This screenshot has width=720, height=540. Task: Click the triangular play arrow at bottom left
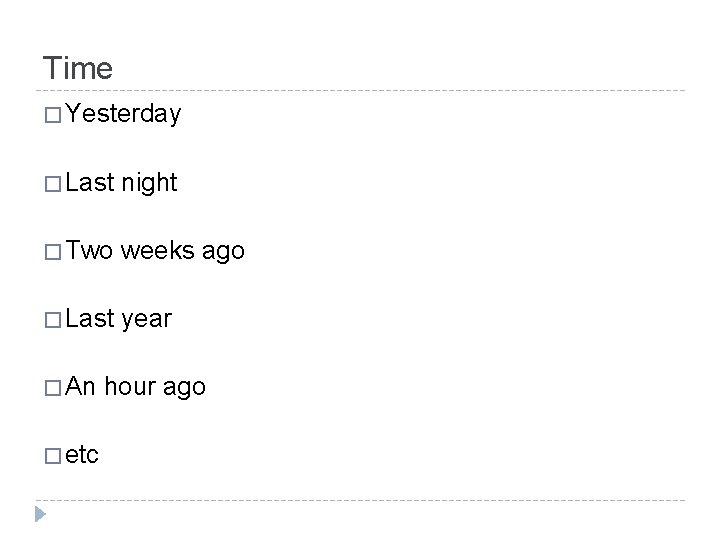40,514
